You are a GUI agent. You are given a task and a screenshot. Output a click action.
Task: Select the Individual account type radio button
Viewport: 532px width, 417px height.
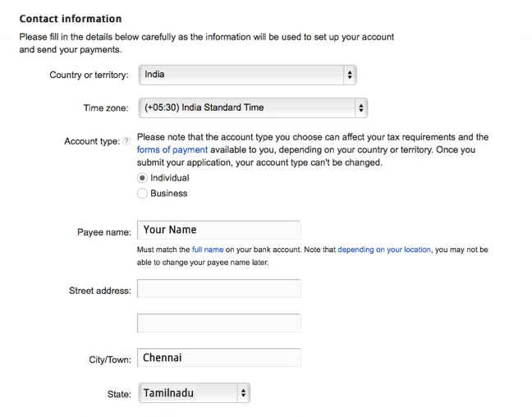coord(143,178)
